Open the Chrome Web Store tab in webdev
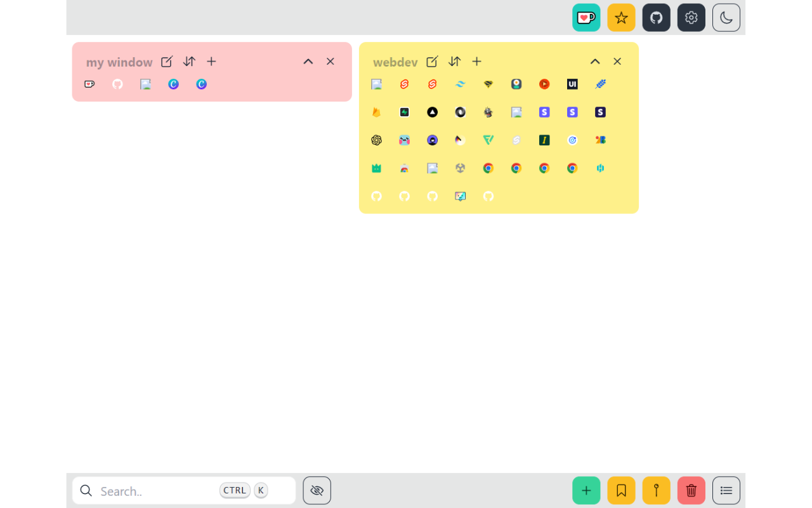The width and height of the screenshot is (812, 508). pos(405,168)
